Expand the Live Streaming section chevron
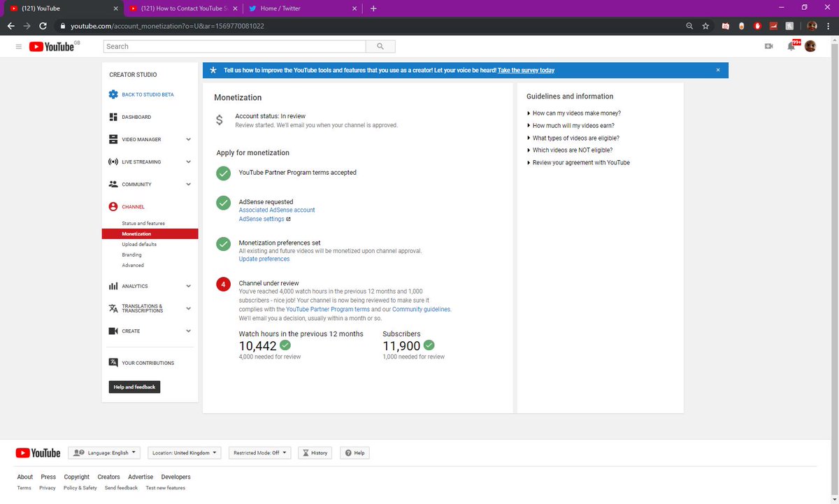The width and height of the screenshot is (839, 504). pyautogui.click(x=188, y=161)
